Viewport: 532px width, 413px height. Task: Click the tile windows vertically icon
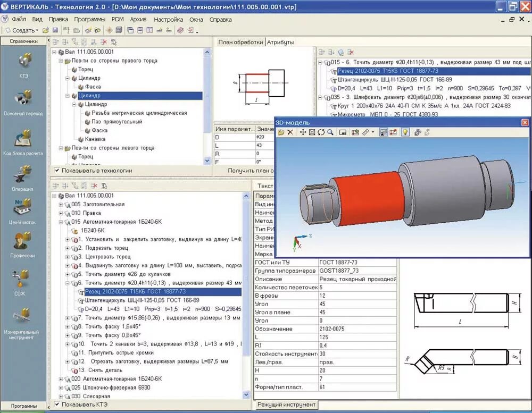[149, 30]
